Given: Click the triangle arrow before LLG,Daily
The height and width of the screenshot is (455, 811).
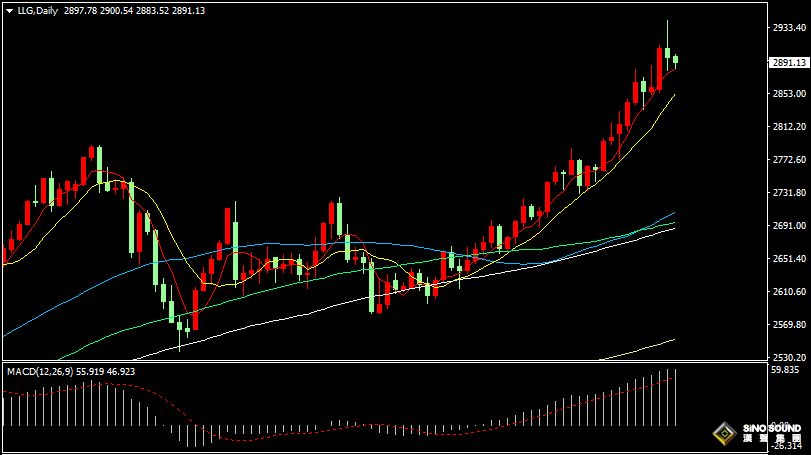Looking at the screenshot, I should coord(9,11).
